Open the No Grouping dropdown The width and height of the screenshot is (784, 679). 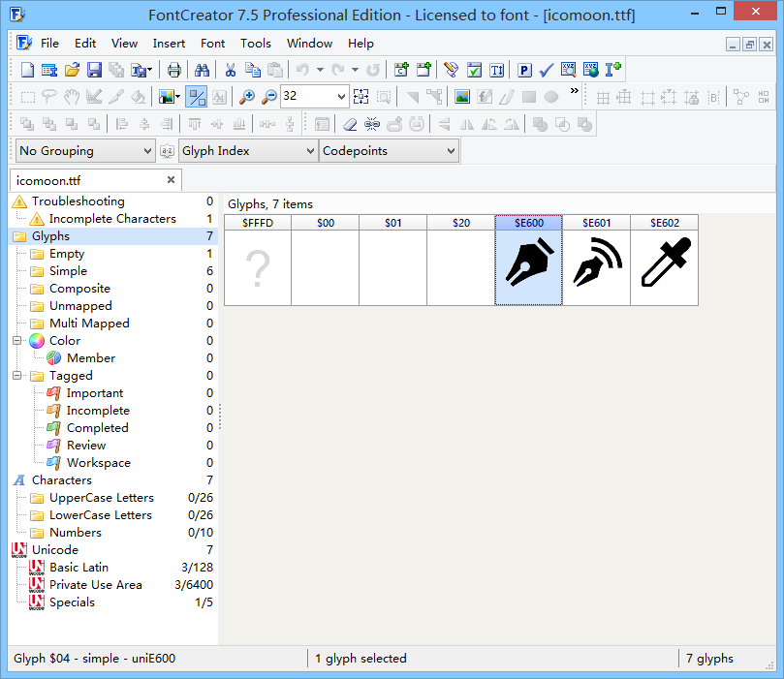click(x=84, y=151)
